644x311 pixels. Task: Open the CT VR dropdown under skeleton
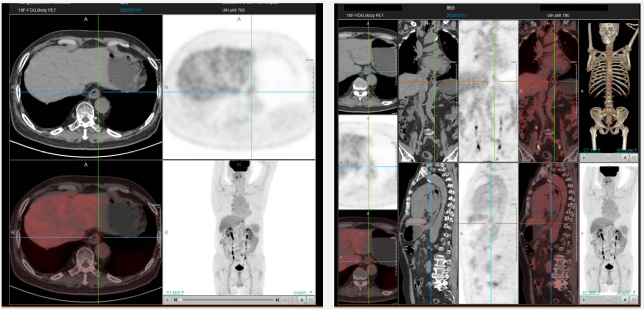(591, 150)
